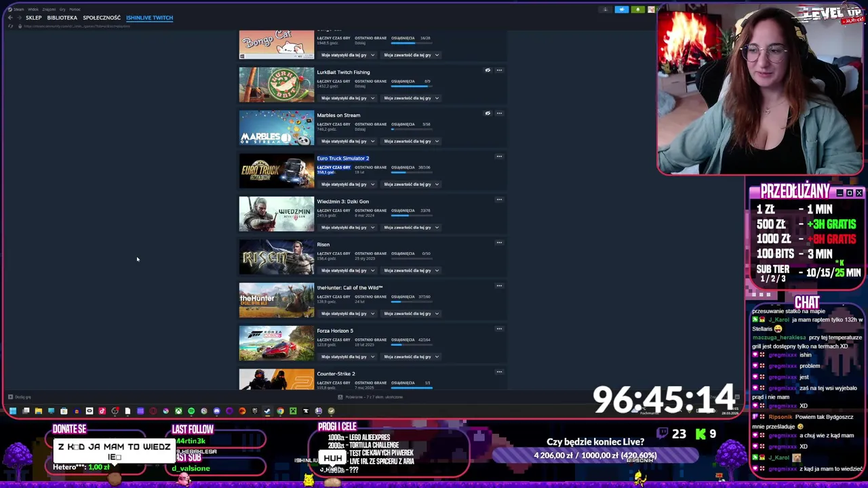Toggle hidden-eye icon for LurkBait Twitch Fishing
The image size is (868, 488).
point(488,70)
